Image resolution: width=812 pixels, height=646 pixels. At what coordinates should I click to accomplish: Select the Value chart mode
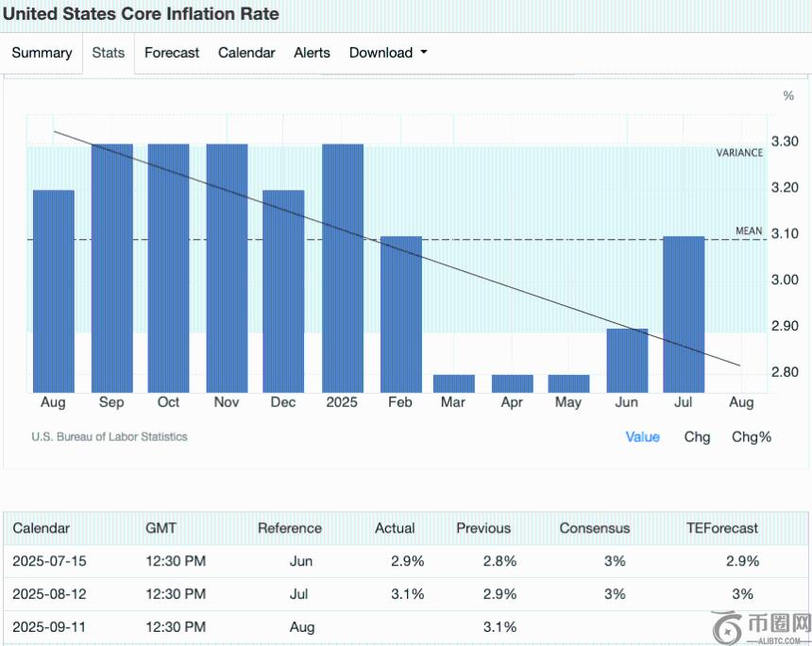click(x=642, y=436)
